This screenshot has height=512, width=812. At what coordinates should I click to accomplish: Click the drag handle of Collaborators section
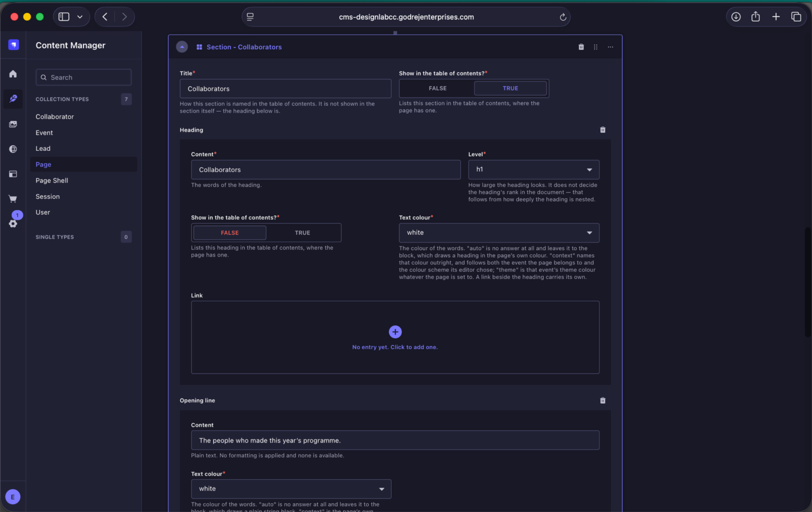click(595, 47)
